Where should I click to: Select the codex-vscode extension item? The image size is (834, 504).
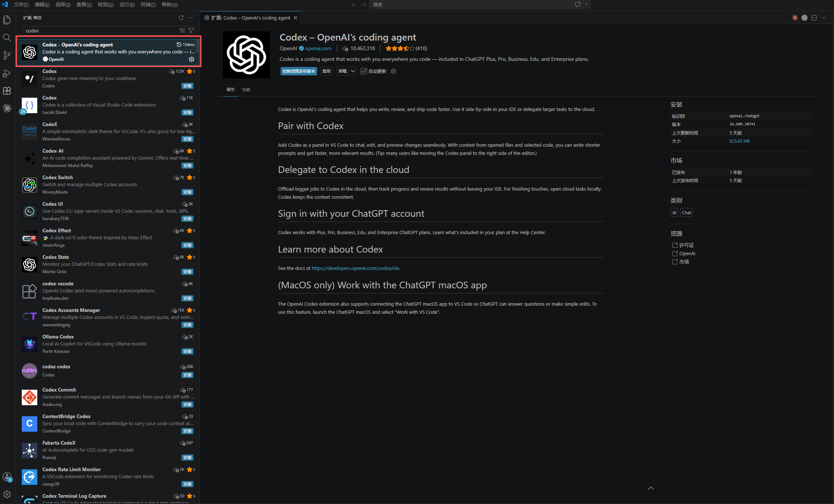108,291
